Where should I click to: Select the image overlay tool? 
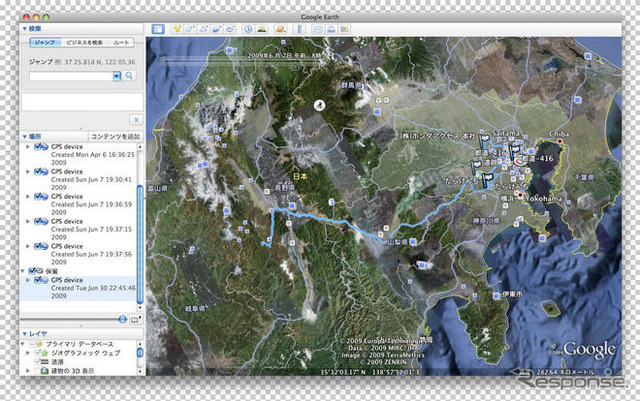(x=216, y=29)
